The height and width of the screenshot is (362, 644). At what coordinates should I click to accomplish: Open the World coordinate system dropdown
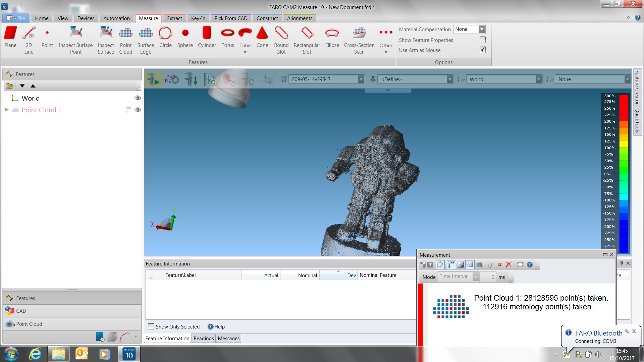point(538,79)
